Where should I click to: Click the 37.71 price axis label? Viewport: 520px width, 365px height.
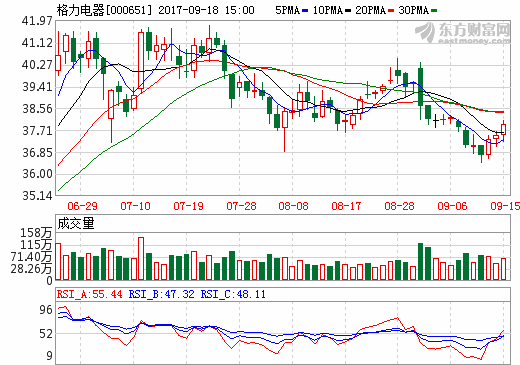[x=37, y=131]
